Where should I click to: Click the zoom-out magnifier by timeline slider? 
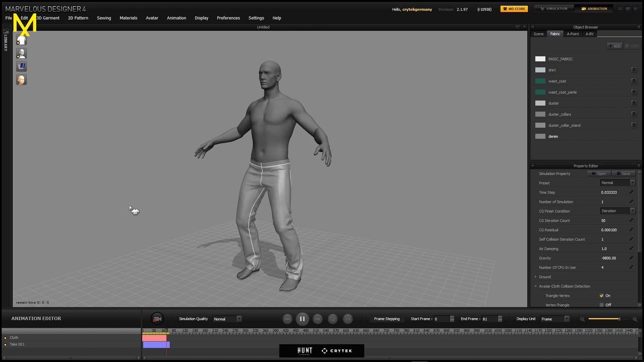(x=582, y=319)
